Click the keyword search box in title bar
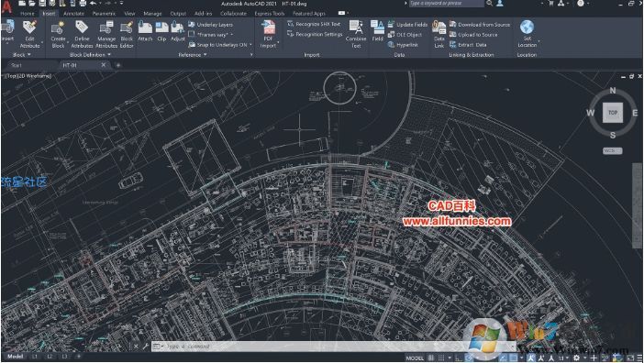This screenshot has width=644, height=363. [x=447, y=4]
